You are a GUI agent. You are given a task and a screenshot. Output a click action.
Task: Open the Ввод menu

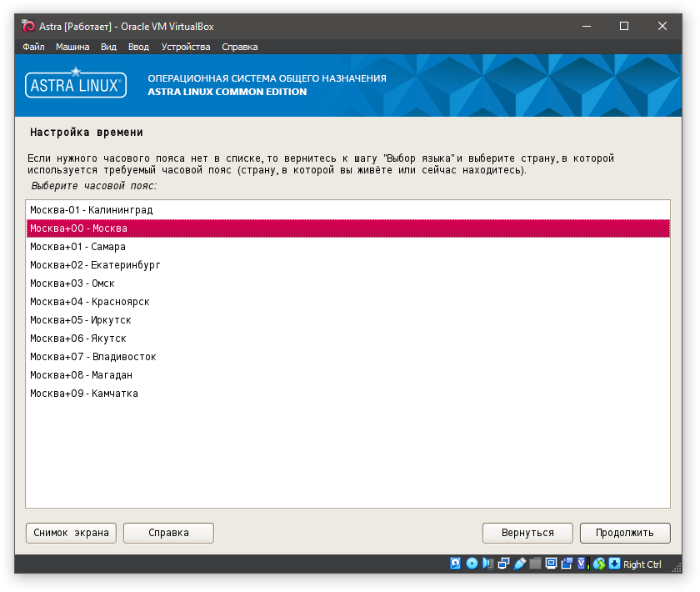[139, 47]
